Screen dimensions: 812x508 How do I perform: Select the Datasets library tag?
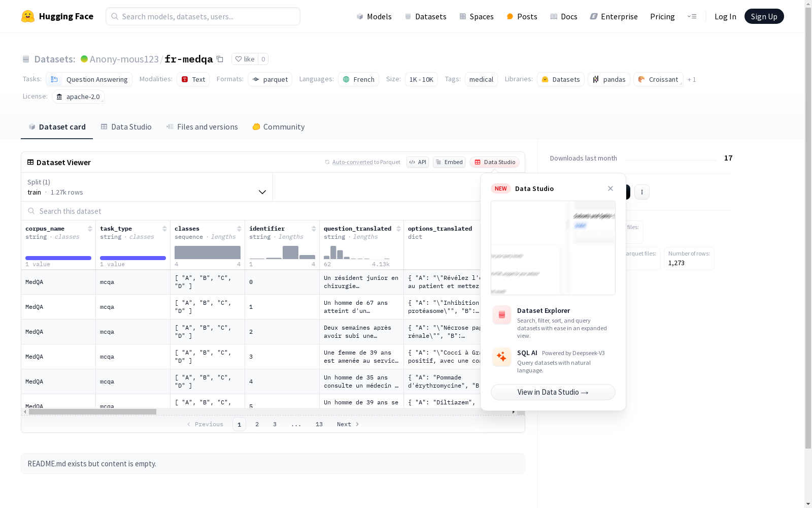click(561, 79)
